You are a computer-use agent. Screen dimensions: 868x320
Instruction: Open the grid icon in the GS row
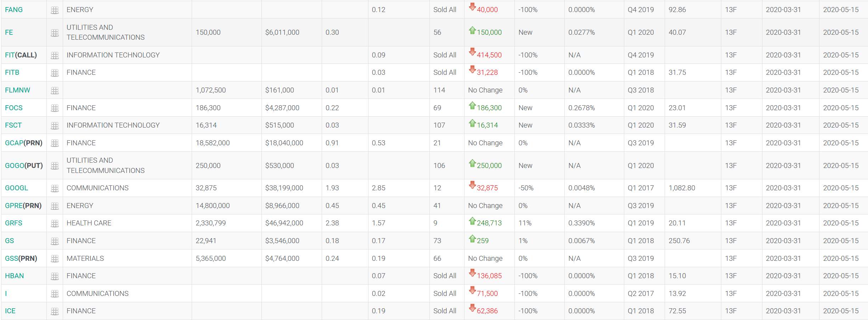tap(55, 241)
